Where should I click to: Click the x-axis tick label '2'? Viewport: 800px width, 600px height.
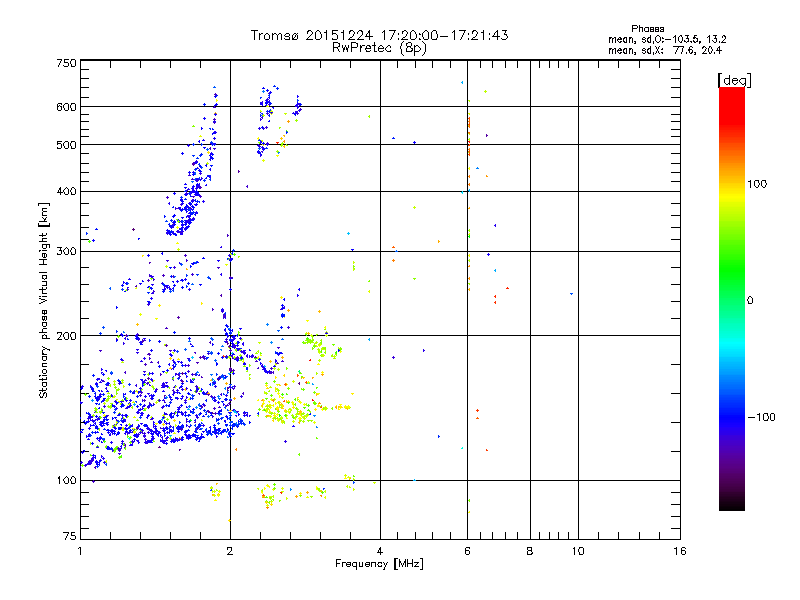[230, 551]
